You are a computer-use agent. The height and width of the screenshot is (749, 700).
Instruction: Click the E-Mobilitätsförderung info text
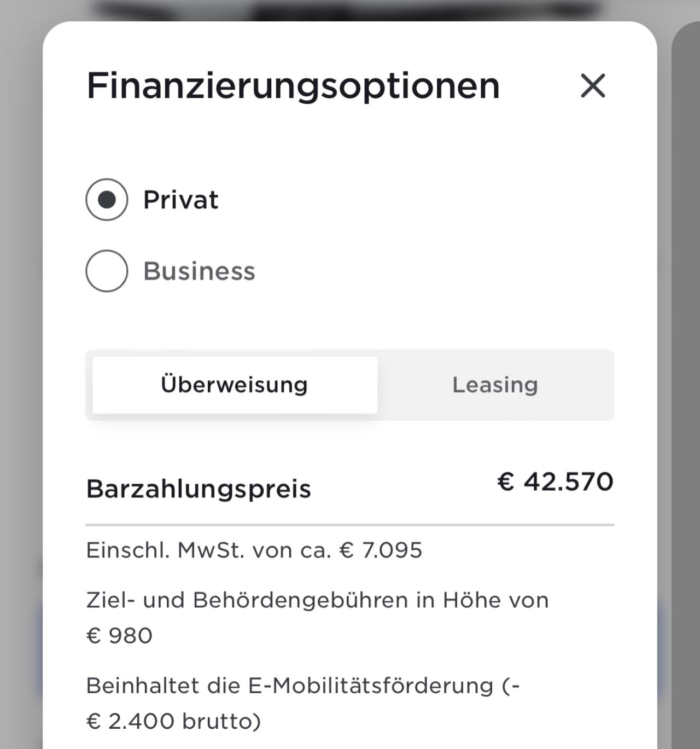pyautogui.click(x=303, y=686)
